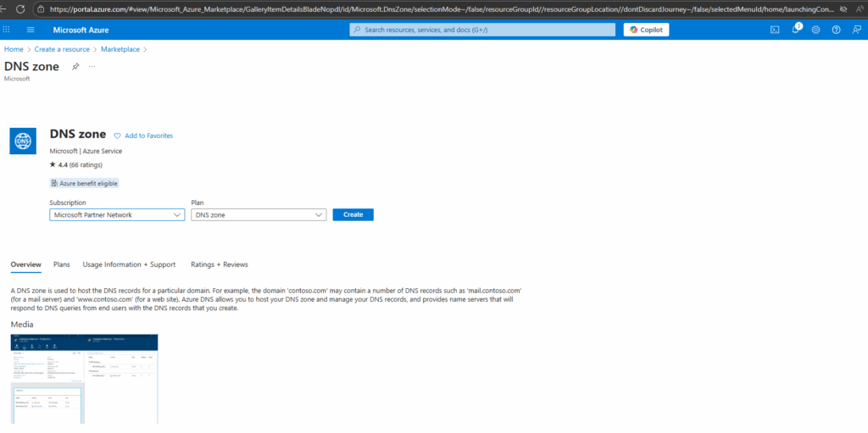Click the DNS zone globe logo

[x=23, y=142]
